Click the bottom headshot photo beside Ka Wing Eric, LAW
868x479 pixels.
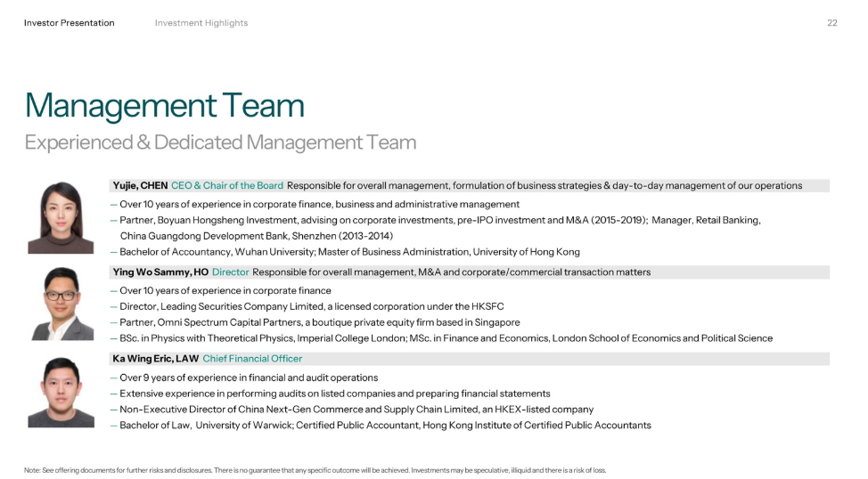[x=61, y=392]
